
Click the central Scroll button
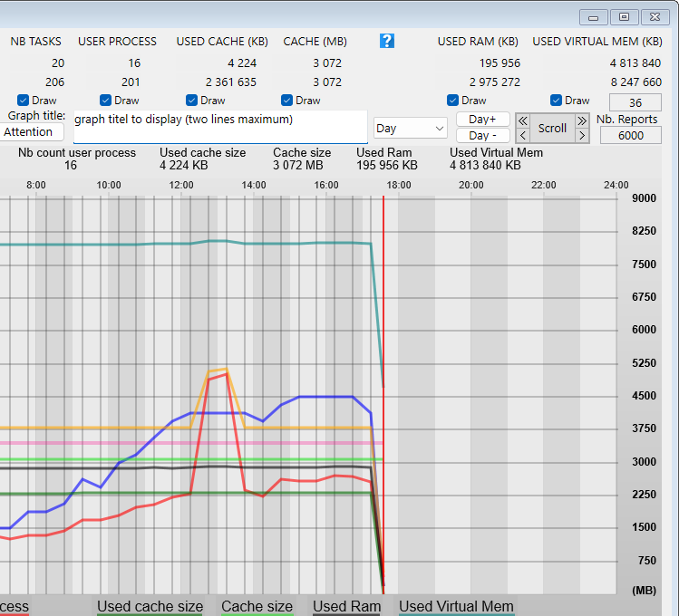[x=552, y=128]
